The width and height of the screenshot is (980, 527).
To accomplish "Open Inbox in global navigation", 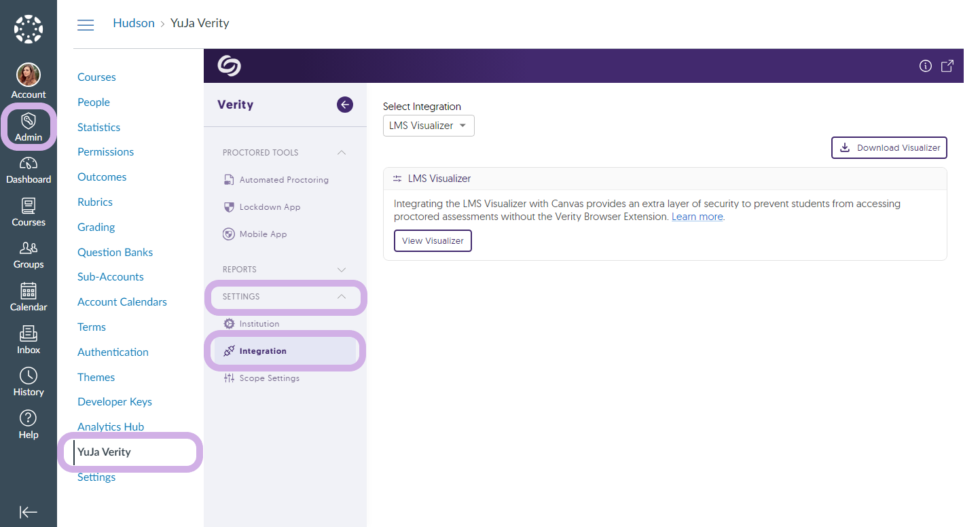I will point(29,340).
